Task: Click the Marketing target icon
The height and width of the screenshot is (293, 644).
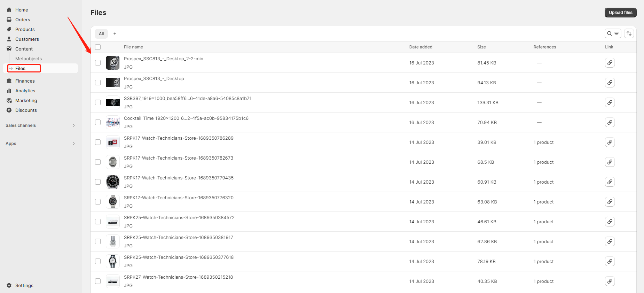Action: pos(9,100)
